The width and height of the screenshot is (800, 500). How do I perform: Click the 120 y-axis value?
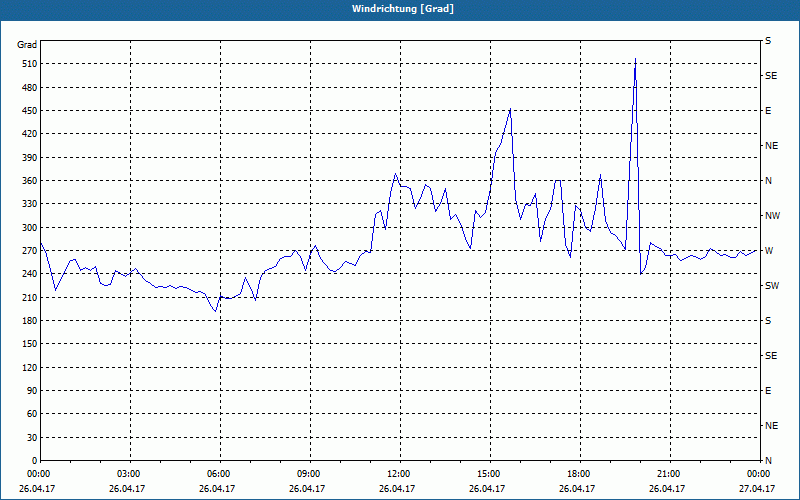point(30,367)
